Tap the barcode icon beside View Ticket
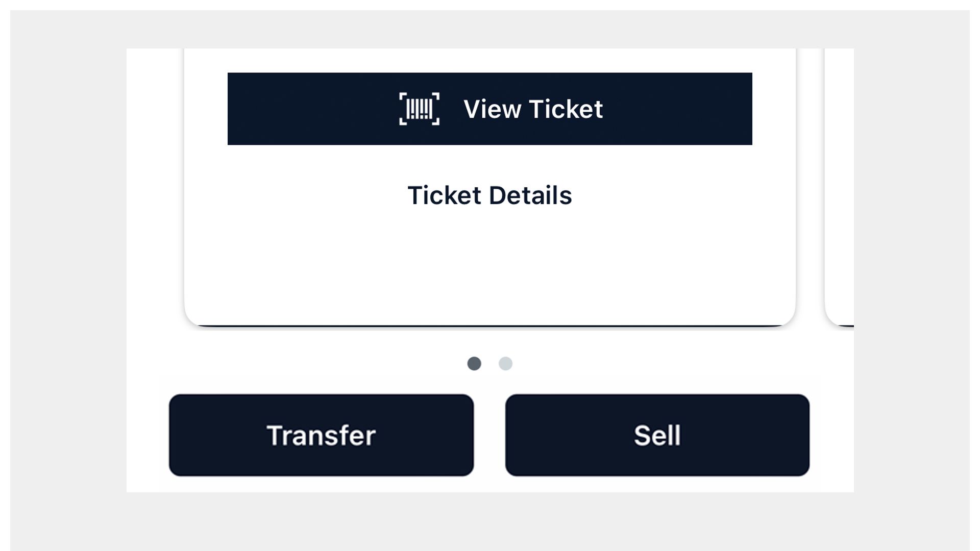Image resolution: width=980 pixels, height=551 pixels. 419,109
